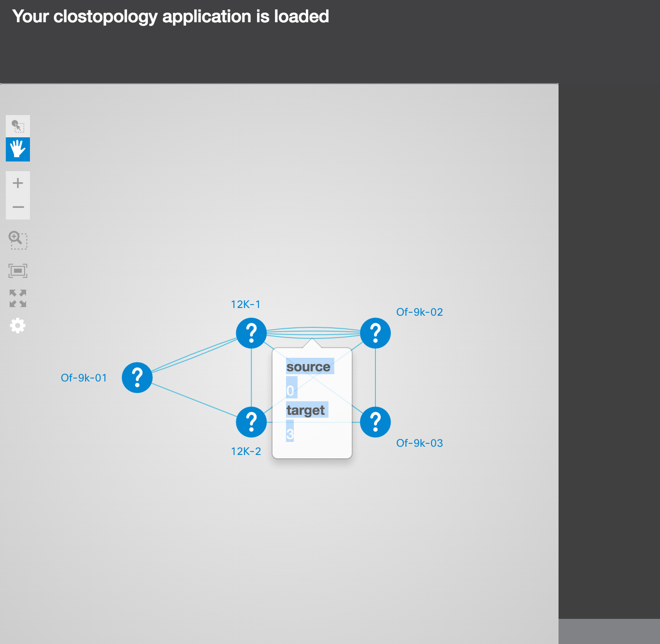The height and width of the screenshot is (644, 660).
Task: Click the 12K-2 node label
Action: 246,451
